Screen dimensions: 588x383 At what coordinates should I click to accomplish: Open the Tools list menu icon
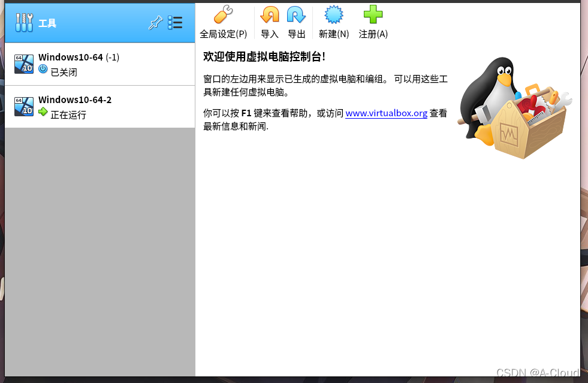click(x=175, y=23)
